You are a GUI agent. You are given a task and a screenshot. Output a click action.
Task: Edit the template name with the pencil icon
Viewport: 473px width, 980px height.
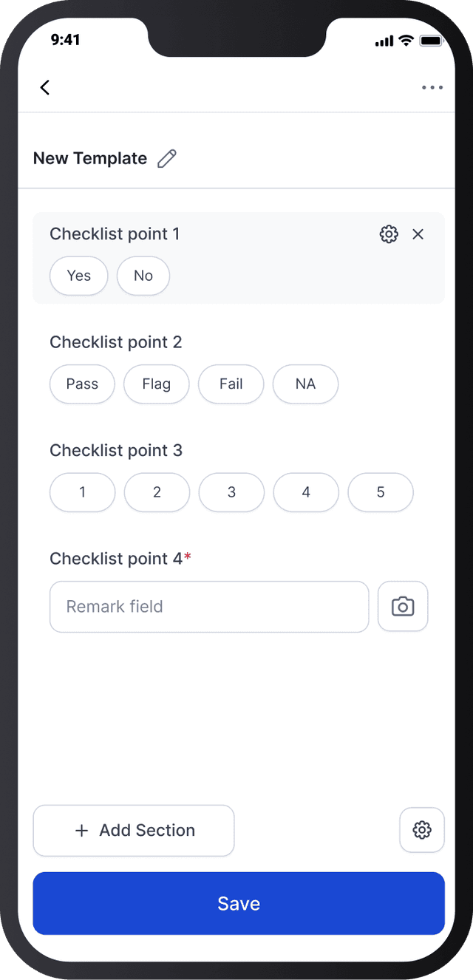(168, 157)
